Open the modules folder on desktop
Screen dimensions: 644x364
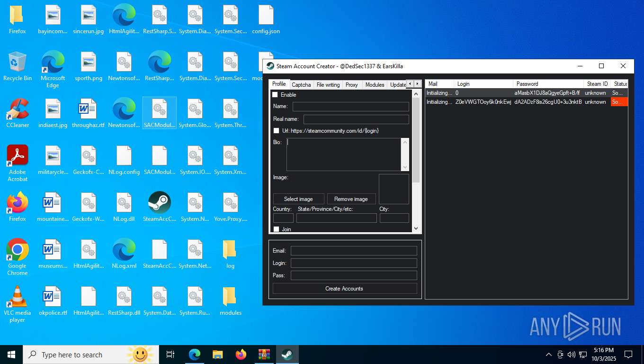tap(231, 301)
